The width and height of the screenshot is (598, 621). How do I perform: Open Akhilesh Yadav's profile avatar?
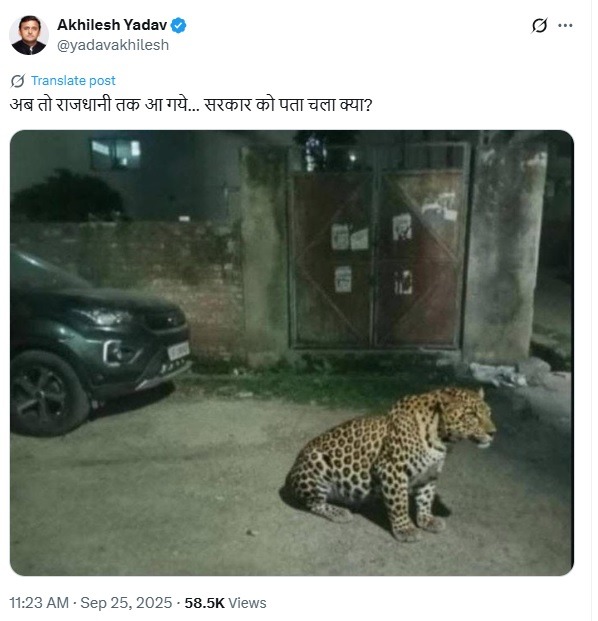[x=29, y=35]
